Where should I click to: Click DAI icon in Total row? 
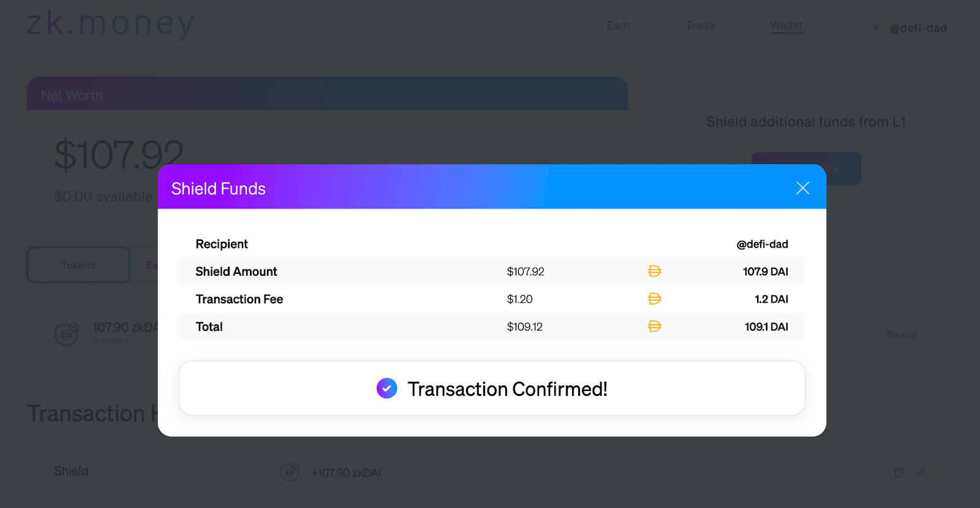tap(654, 327)
